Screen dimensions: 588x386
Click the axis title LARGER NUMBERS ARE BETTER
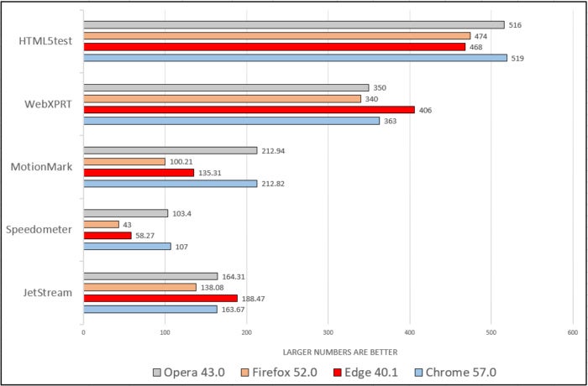(339, 352)
